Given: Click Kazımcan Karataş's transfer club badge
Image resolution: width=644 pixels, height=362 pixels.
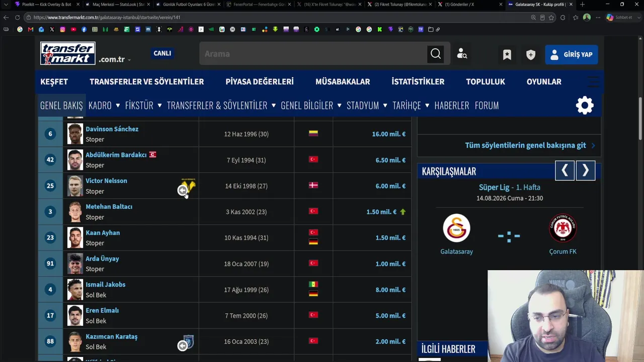Looking at the screenshot, I should tap(189, 341).
